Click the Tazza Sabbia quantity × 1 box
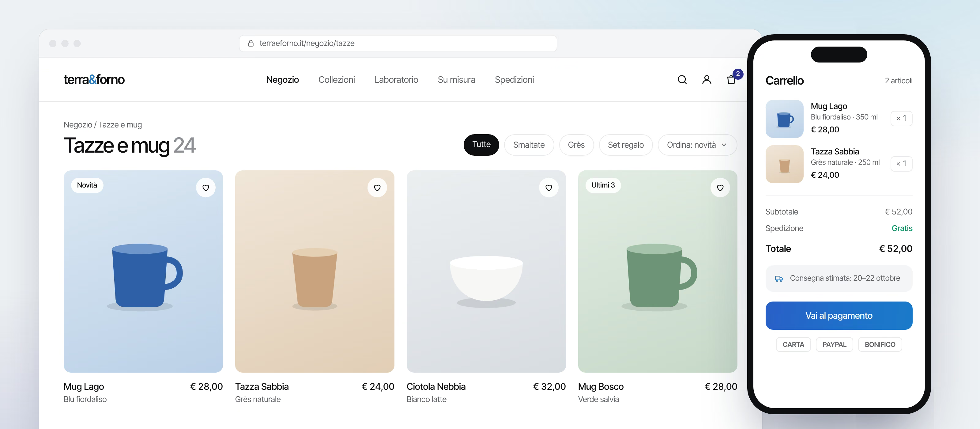The width and height of the screenshot is (980, 429). click(x=901, y=164)
